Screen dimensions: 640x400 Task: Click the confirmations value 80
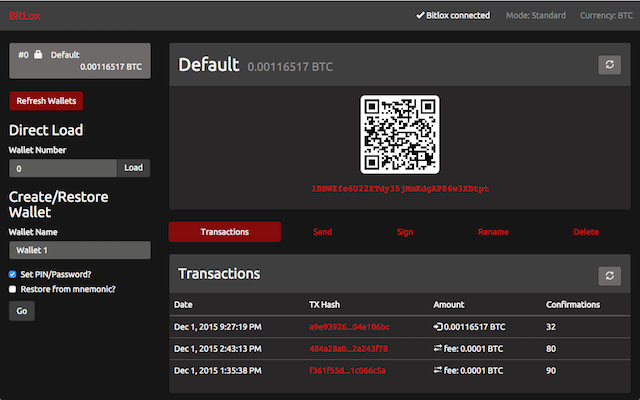coord(551,349)
